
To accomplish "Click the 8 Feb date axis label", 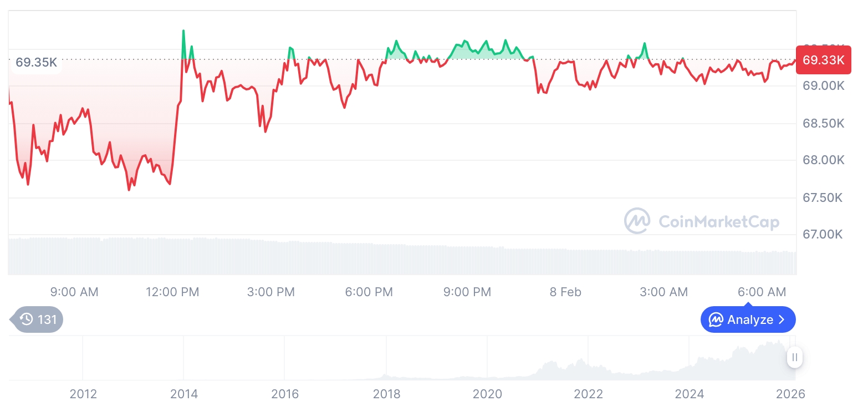I will coord(565,292).
